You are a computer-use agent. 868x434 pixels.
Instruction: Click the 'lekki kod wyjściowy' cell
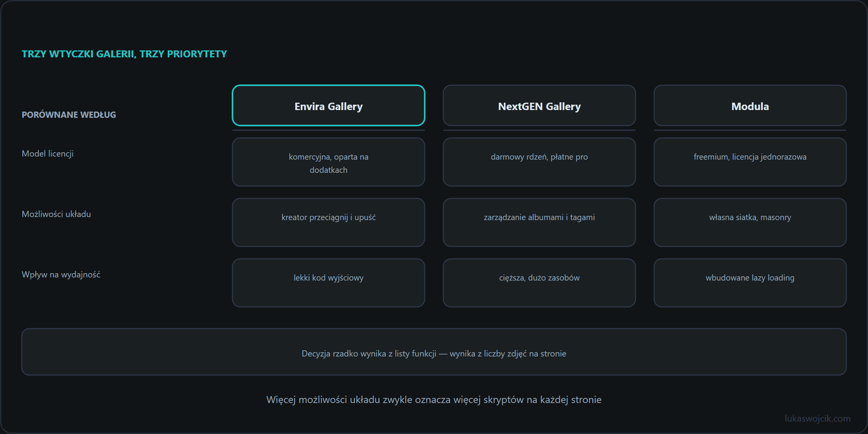pyautogui.click(x=329, y=283)
